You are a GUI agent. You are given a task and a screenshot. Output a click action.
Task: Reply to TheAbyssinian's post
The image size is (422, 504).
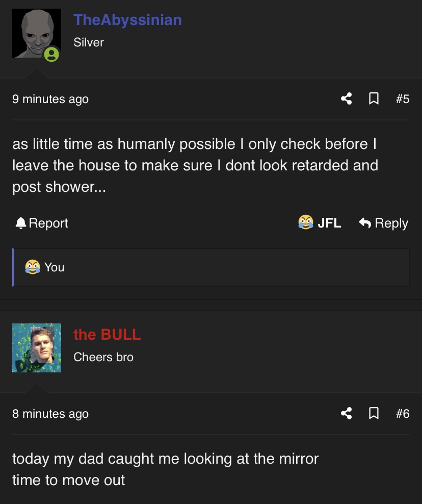pos(383,223)
